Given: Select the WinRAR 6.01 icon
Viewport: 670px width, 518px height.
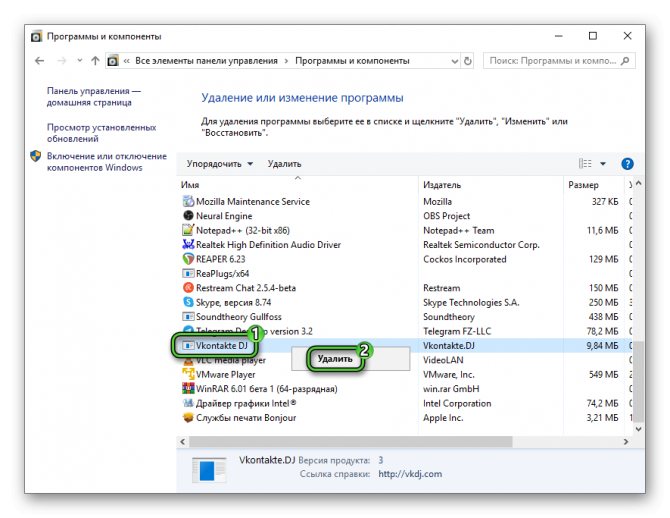Looking at the screenshot, I should [x=188, y=388].
